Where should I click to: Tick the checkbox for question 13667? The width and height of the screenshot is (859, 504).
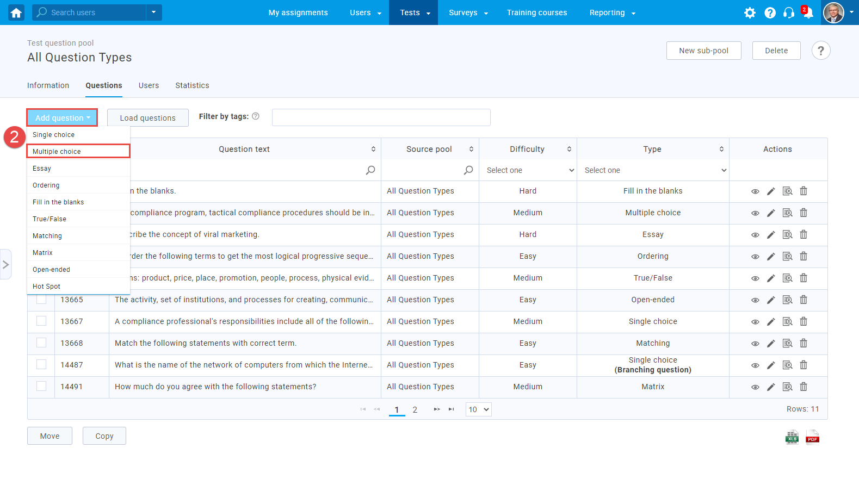click(x=41, y=321)
